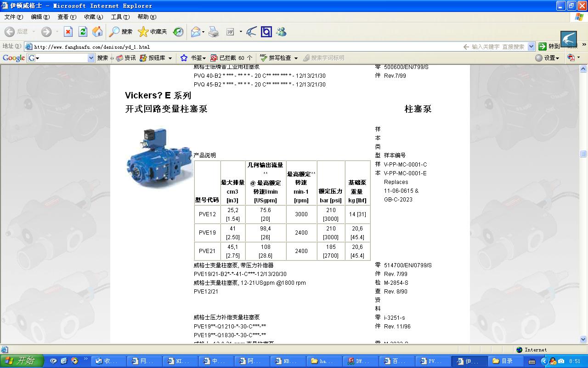The width and height of the screenshot is (588, 368).
Task: Go to the Home page
Action: [97, 32]
